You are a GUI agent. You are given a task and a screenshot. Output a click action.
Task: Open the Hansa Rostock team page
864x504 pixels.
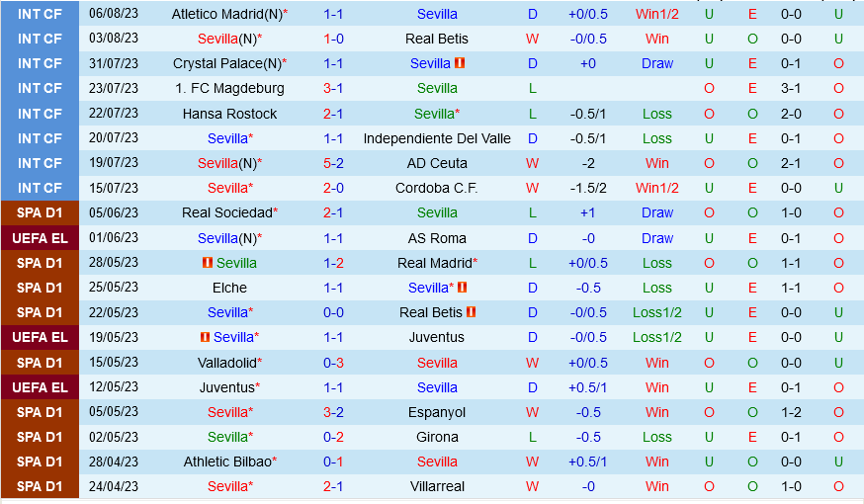(x=230, y=114)
